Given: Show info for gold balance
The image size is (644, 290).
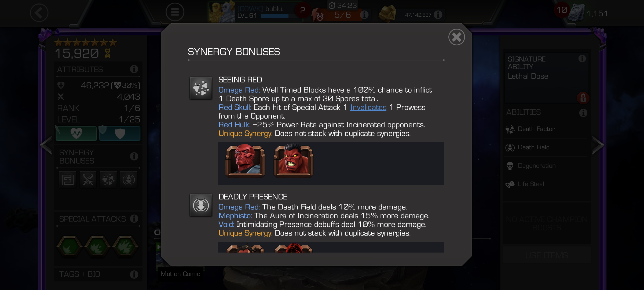Looking at the screenshot, I should coord(438,15).
